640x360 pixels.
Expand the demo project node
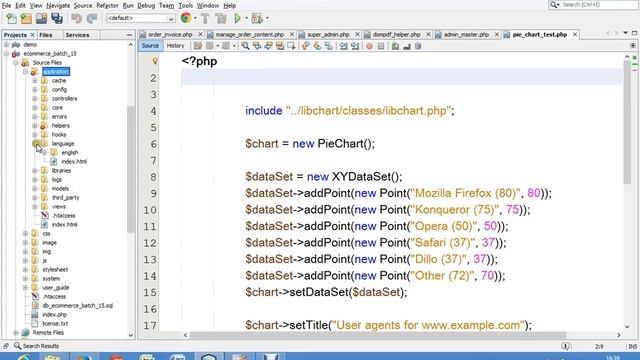pos(7,44)
